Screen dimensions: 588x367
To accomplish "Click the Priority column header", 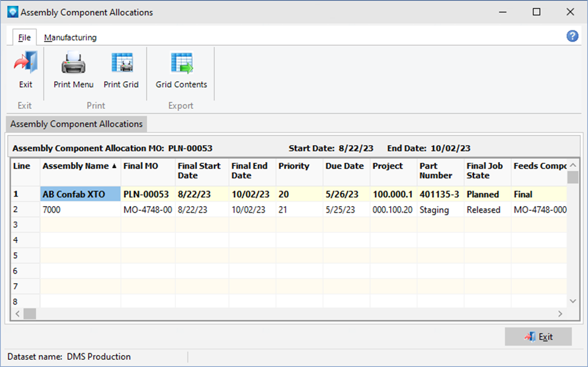I will point(299,171).
